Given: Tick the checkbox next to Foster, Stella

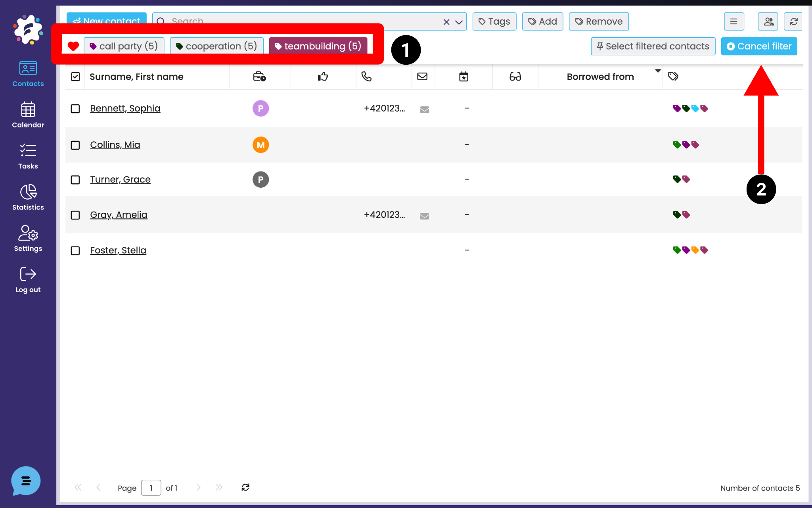Looking at the screenshot, I should coord(75,250).
